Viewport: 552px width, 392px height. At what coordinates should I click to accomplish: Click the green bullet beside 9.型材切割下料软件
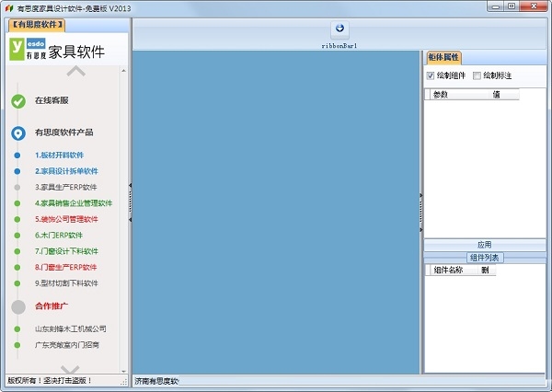click(17, 283)
